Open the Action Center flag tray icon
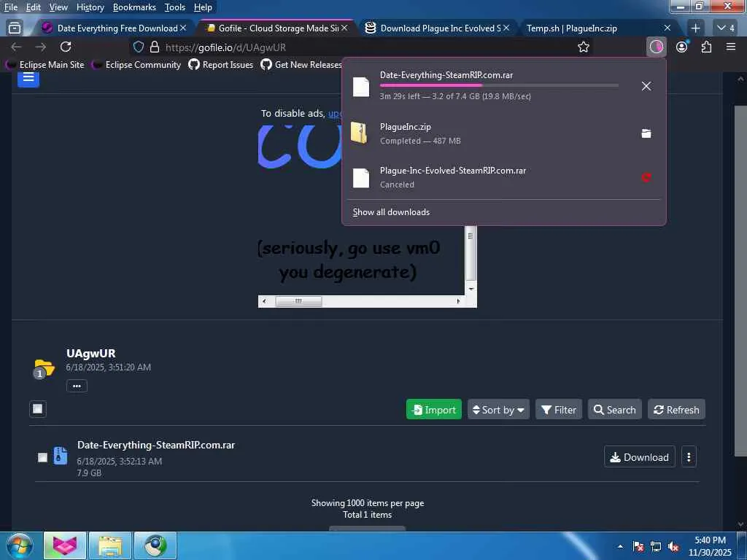The height and width of the screenshot is (560, 747). tap(638, 546)
